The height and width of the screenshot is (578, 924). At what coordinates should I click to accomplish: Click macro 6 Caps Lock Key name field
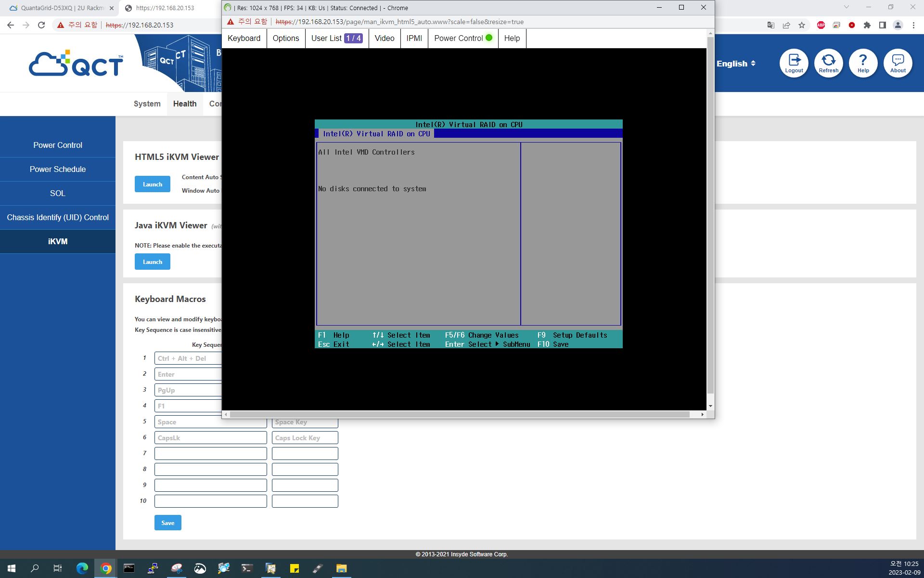305,437
